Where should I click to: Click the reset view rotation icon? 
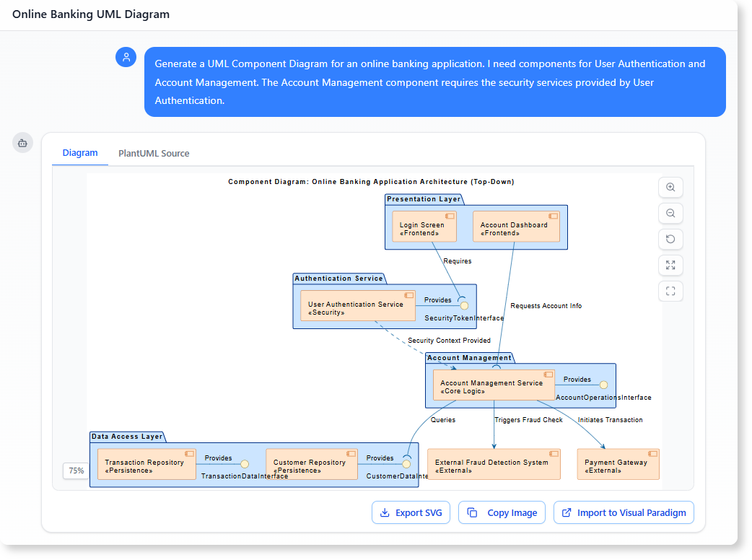point(670,239)
